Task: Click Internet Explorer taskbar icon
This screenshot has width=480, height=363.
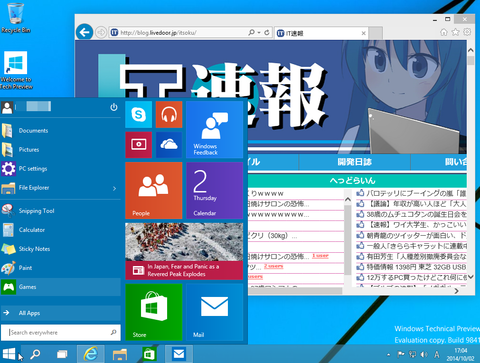Action: [91, 354]
